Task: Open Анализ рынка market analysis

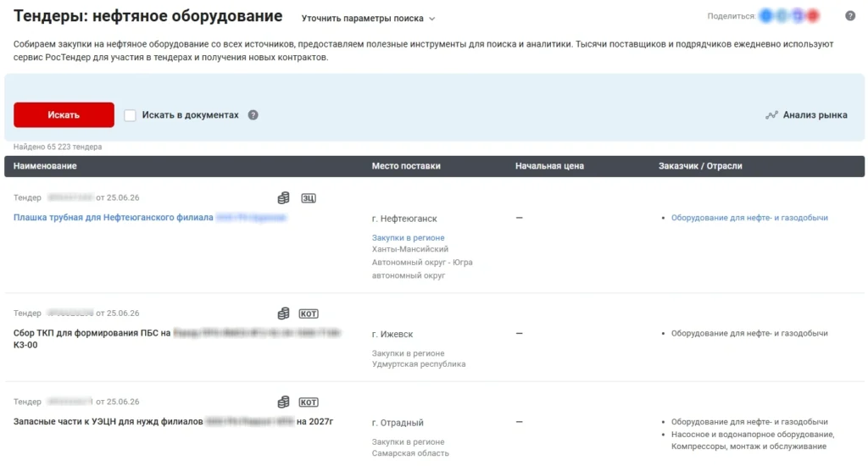Action: pos(807,115)
